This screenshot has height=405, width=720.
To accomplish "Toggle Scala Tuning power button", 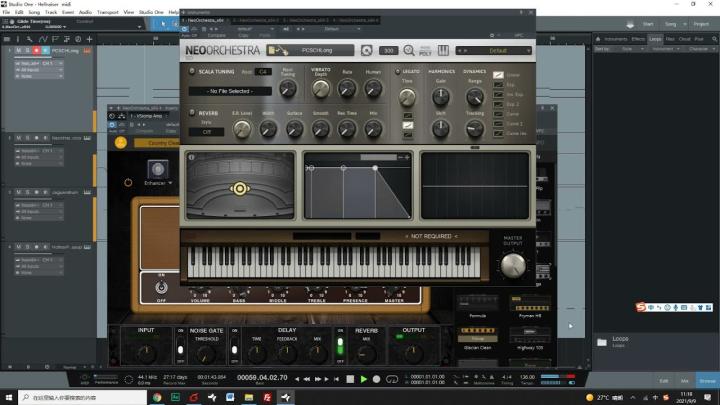I will [x=192, y=71].
